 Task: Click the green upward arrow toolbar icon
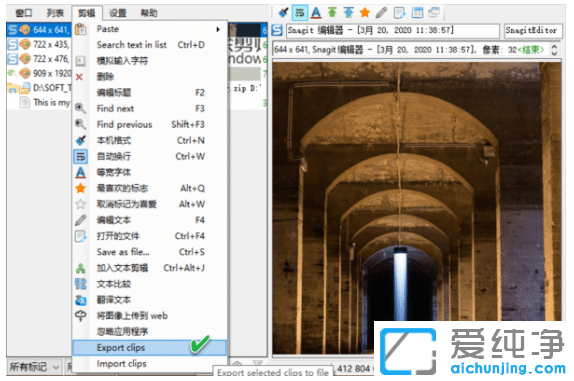(x=332, y=13)
